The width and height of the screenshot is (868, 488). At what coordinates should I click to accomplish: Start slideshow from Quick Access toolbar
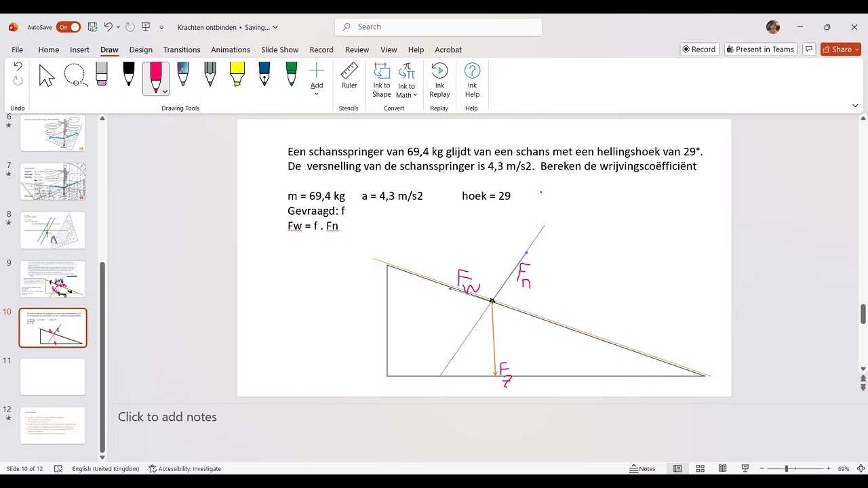[145, 27]
